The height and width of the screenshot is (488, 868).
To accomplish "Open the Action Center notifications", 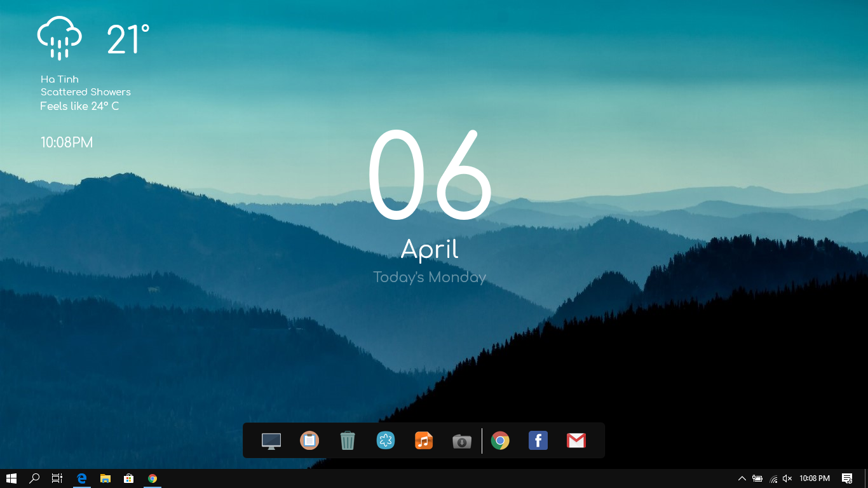I will point(847,478).
